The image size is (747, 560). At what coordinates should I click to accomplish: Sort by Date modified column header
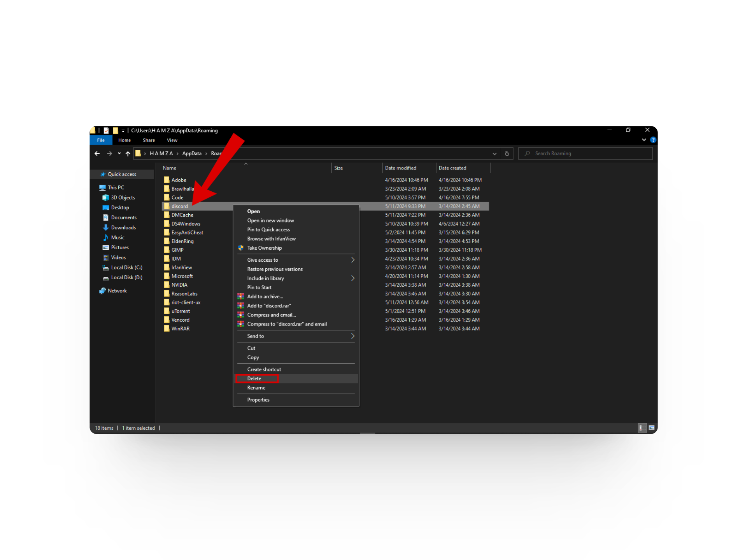[401, 168]
